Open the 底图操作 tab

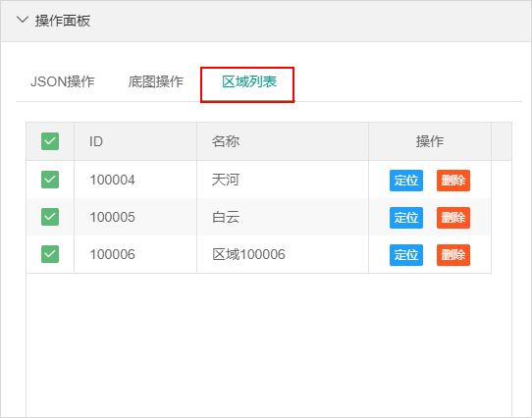click(156, 81)
